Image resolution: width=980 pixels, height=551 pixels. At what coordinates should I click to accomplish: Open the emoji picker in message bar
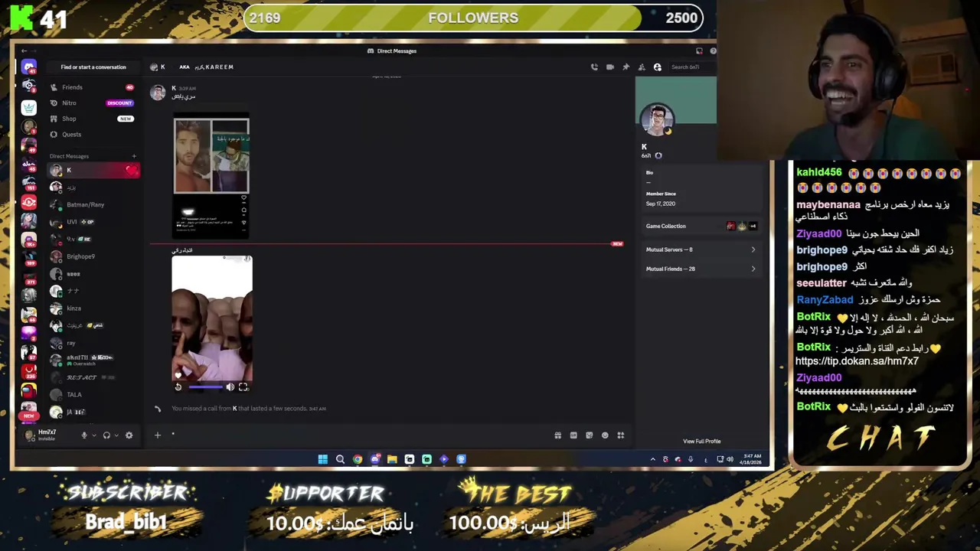pos(605,435)
